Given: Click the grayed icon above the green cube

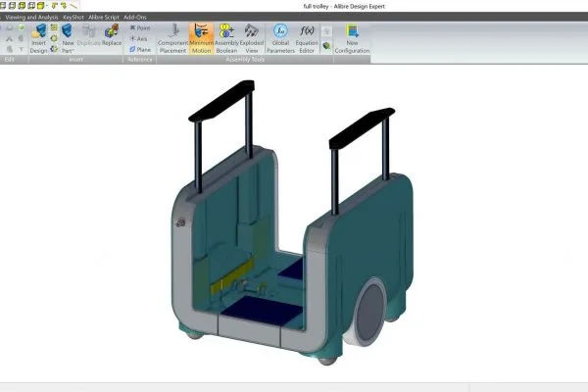Looking at the screenshot, I should pos(326,31).
